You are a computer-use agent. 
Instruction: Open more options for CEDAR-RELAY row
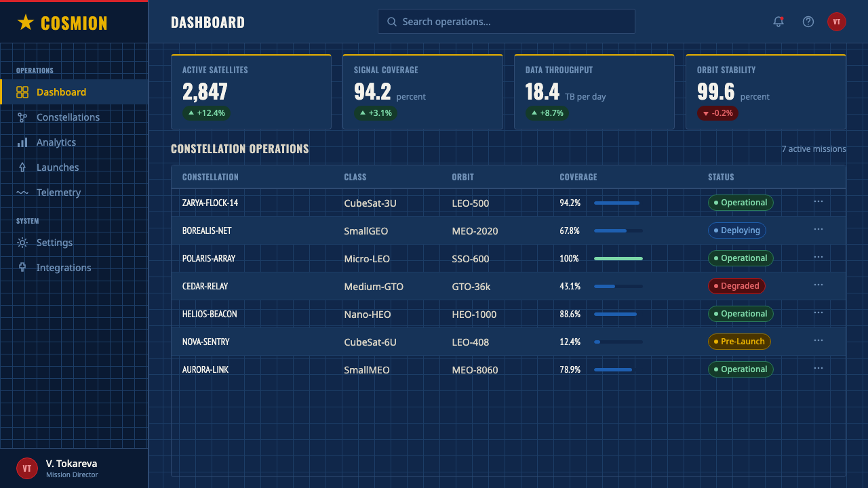[x=818, y=285]
